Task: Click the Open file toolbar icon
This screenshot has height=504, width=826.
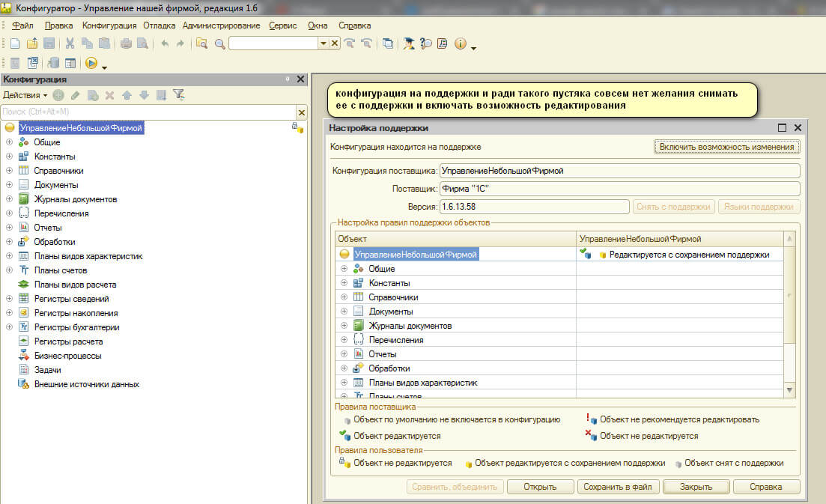Action: (x=32, y=43)
